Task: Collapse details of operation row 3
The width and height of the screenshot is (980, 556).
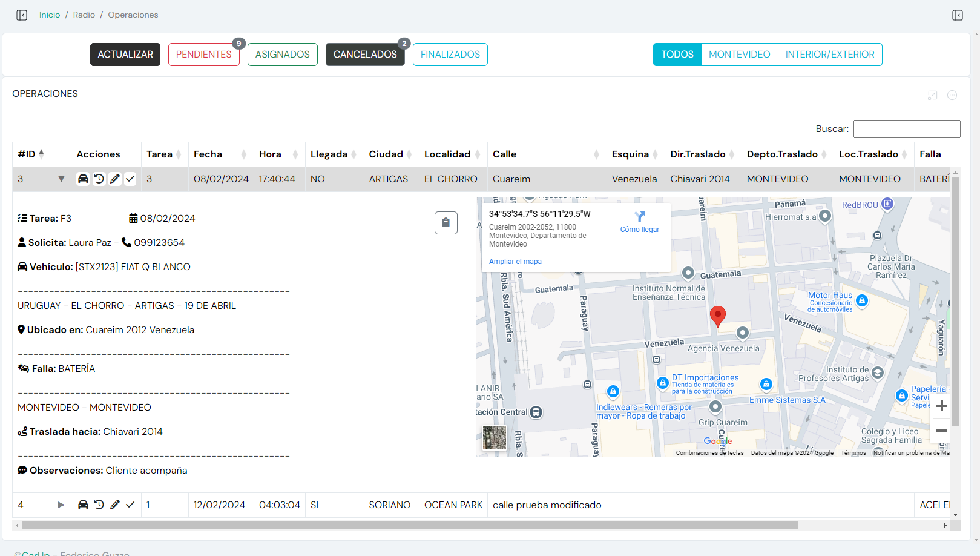Action: 61,179
